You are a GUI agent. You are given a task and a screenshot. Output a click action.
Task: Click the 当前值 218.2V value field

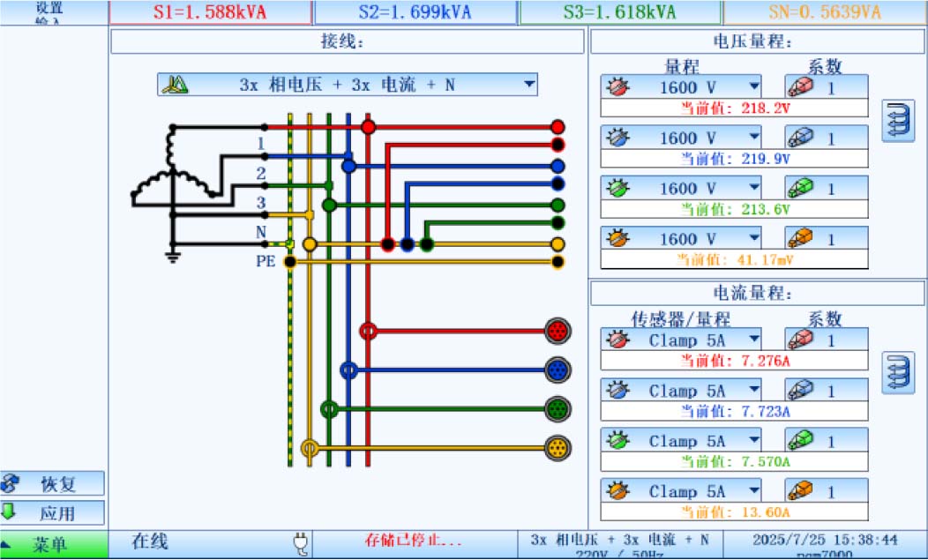(x=734, y=106)
